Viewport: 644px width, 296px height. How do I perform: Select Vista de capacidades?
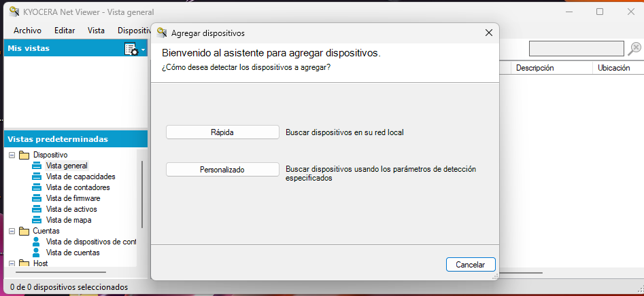[80, 177]
